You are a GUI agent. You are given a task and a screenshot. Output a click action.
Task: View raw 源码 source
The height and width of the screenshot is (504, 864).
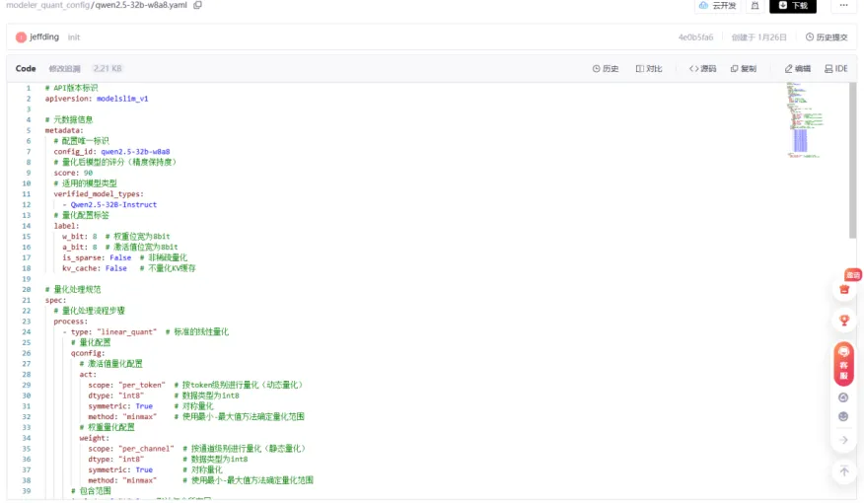tap(702, 69)
